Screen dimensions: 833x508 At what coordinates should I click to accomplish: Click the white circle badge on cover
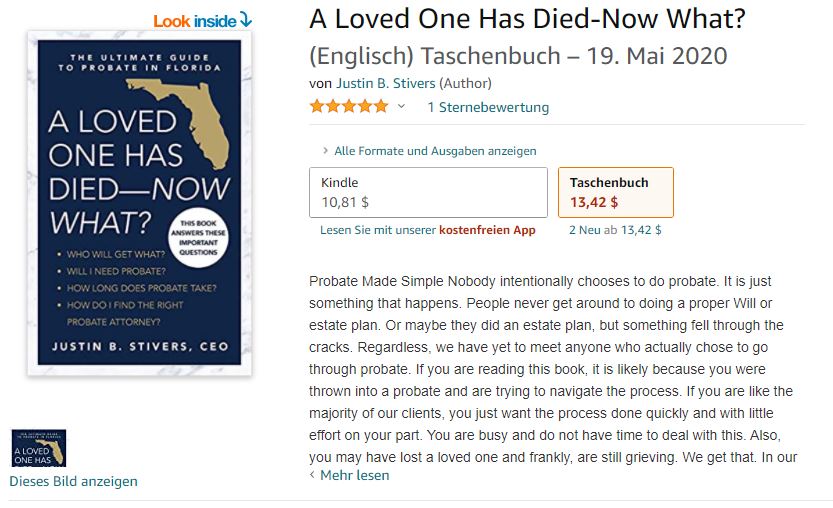[x=198, y=238]
